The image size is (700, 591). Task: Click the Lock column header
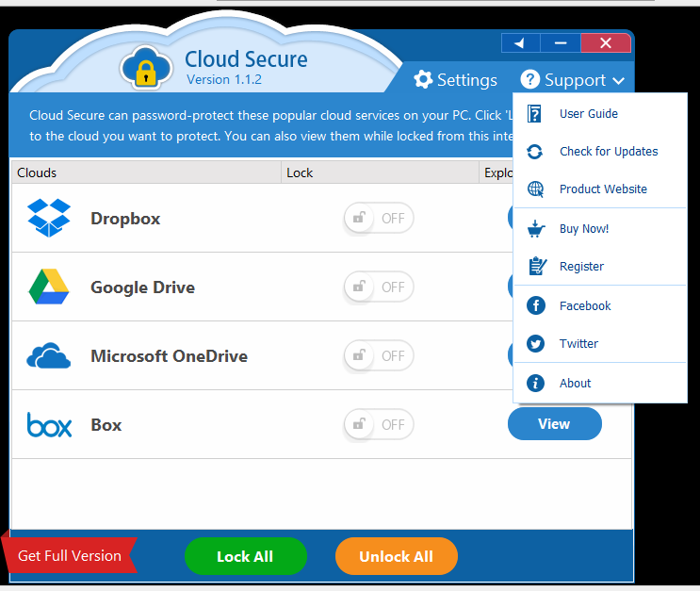click(380, 172)
